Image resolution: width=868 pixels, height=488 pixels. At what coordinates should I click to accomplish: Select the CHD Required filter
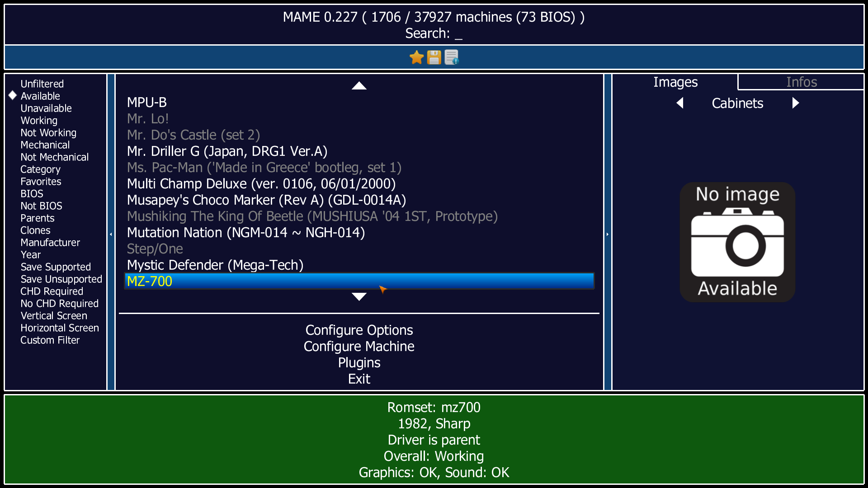pyautogui.click(x=52, y=291)
